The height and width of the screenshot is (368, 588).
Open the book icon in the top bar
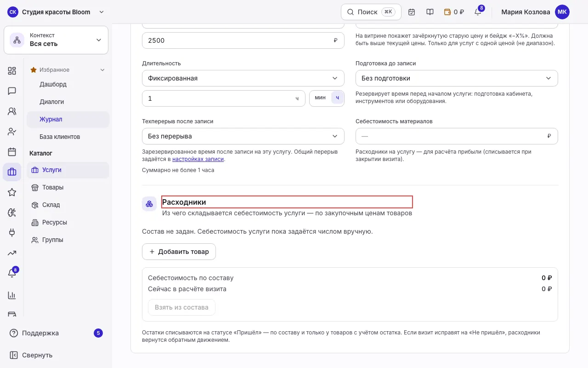pos(430,12)
